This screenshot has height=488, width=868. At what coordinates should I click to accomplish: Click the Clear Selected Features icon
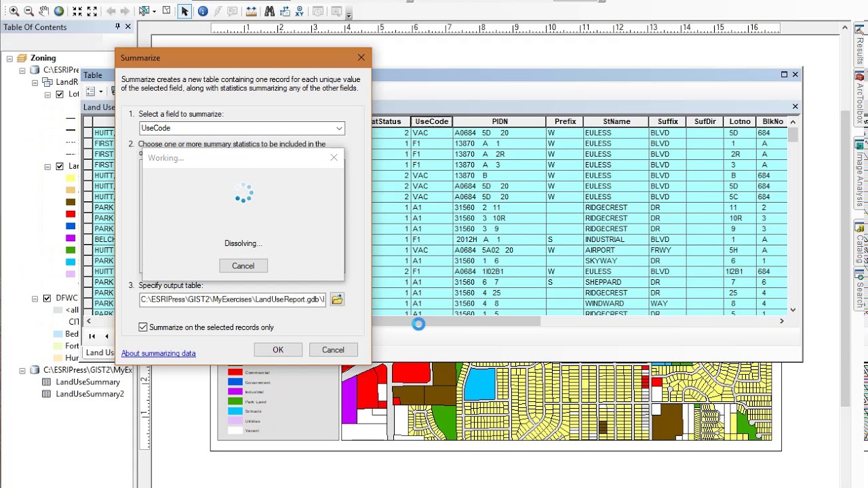(167, 12)
